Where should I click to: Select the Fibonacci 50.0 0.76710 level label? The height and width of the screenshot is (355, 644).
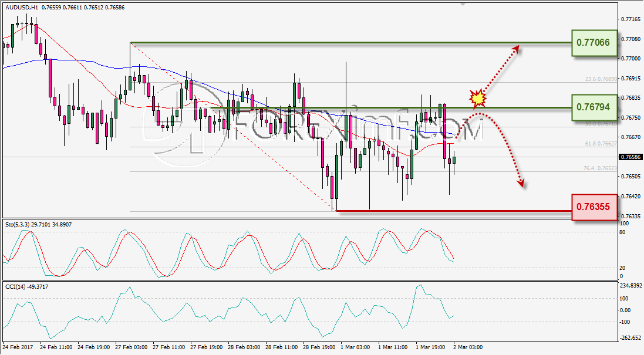601,123
